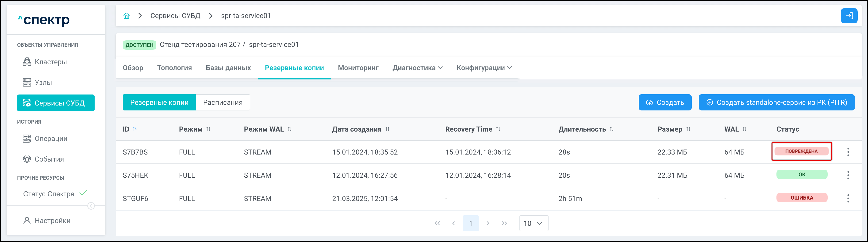Sort table by ID column icon
Viewport: 868px width, 242px height.
coord(135,129)
